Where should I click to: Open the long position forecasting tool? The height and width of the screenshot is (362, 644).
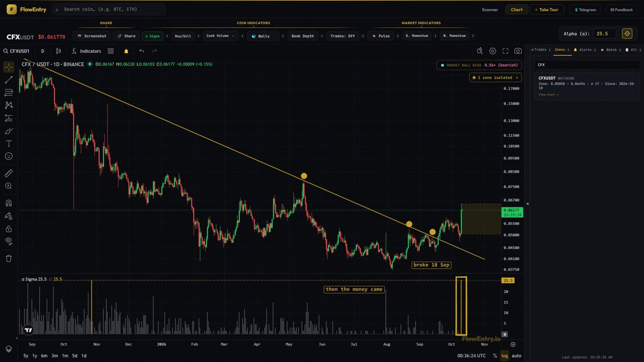click(x=9, y=118)
